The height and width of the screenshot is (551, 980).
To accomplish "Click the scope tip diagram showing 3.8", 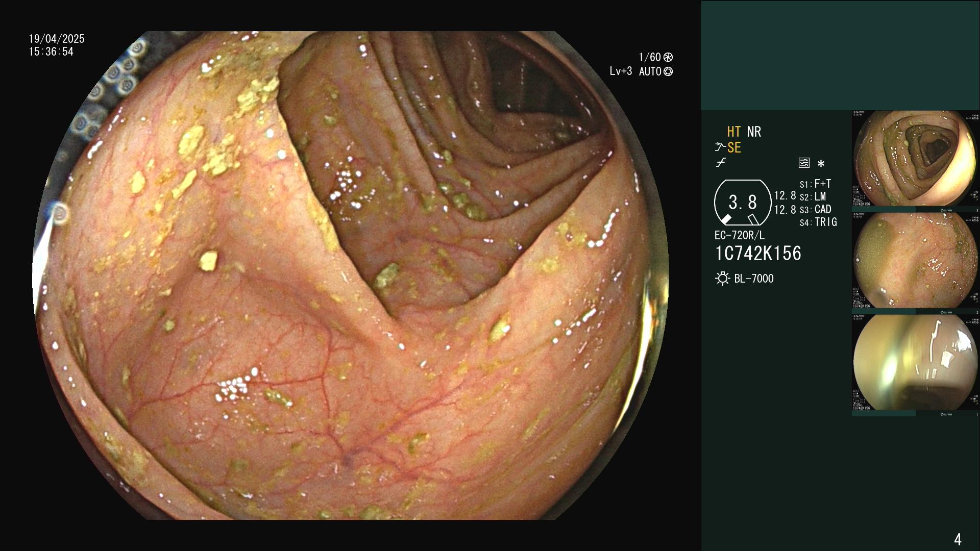I will [742, 203].
